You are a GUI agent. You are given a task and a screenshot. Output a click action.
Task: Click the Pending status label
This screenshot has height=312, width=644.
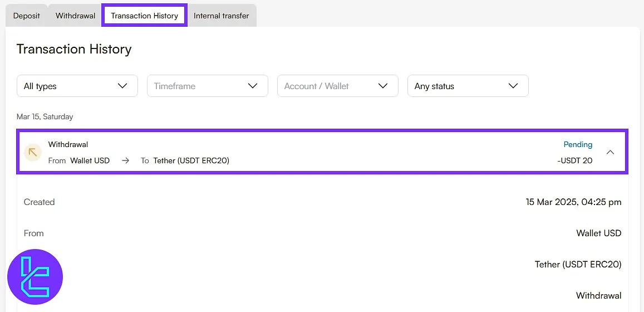(x=578, y=145)
